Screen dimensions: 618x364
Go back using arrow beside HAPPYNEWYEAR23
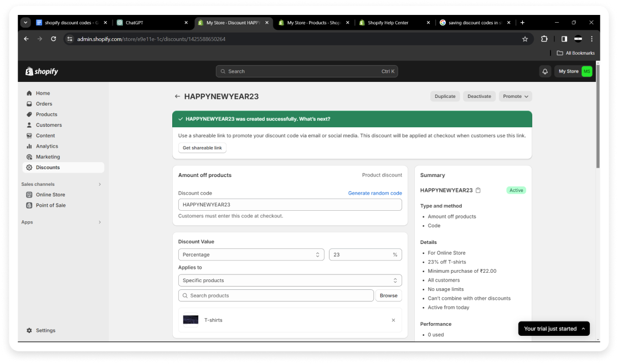click(x=177, y=96)
